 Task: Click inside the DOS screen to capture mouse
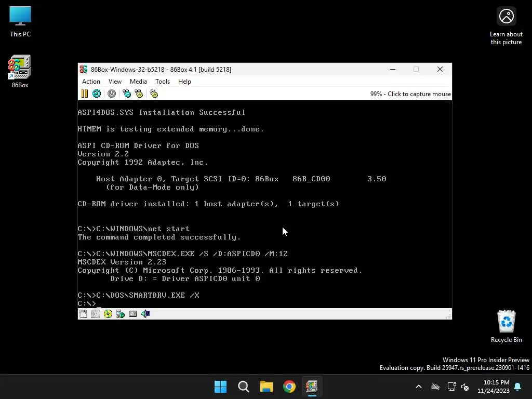coord(264,204)
